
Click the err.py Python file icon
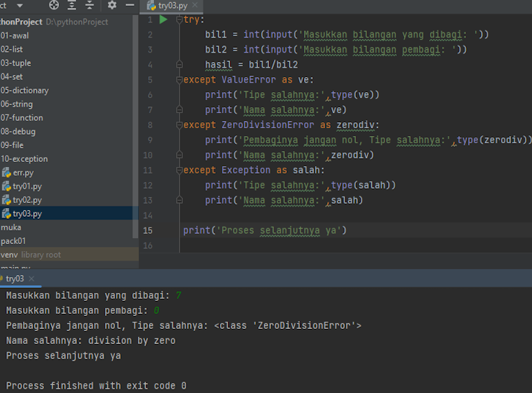tap(6, 173)
